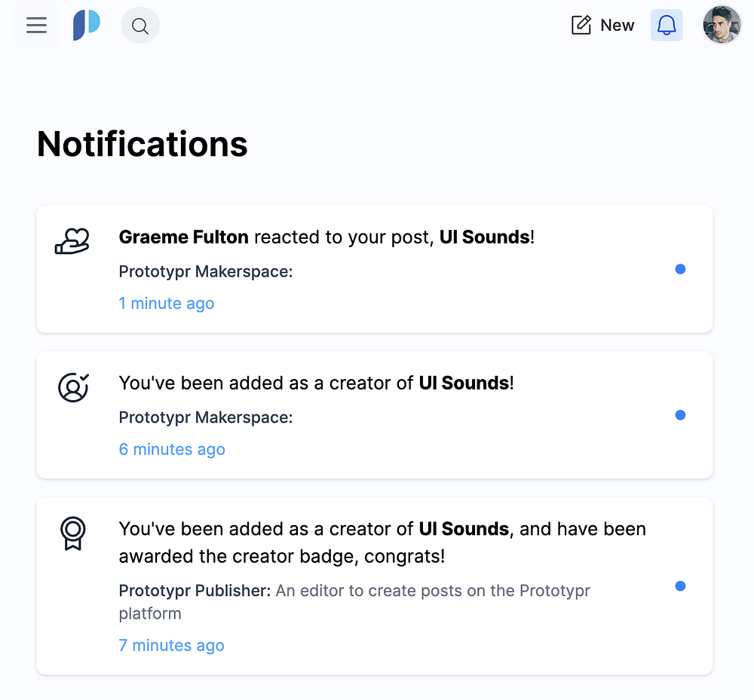Click the heart-in-hand reaction icon
This screenshot has height=700, width=754.
72,241
